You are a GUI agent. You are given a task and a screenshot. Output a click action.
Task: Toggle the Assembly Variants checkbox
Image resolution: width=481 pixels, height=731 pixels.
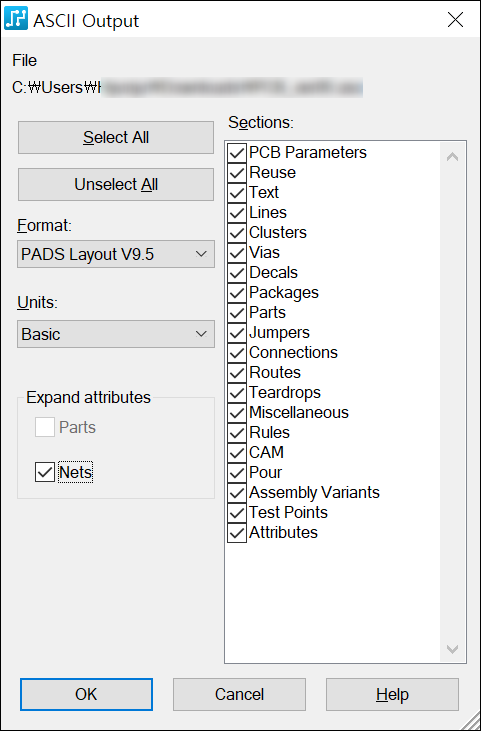click(237, 493)
